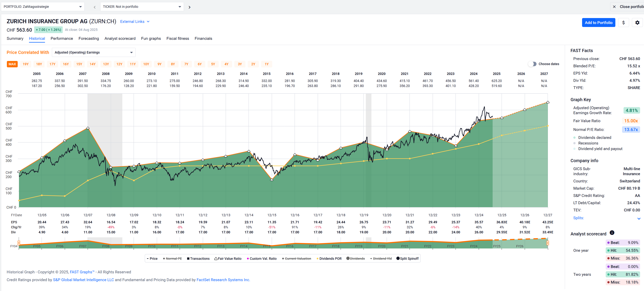The image size is (644, 291).
Task: Open the currency dollar-sign button
Action: click(624, 22)
